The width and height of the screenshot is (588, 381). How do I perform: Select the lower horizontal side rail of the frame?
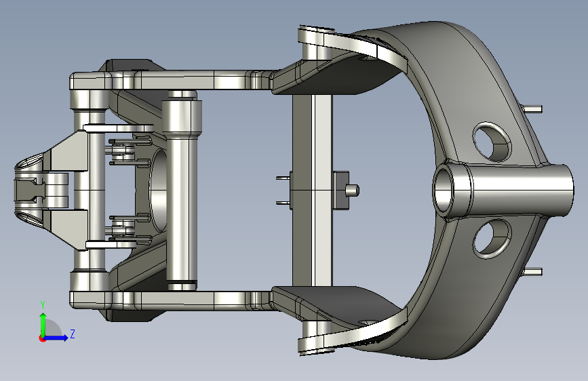tap(172, 300)
